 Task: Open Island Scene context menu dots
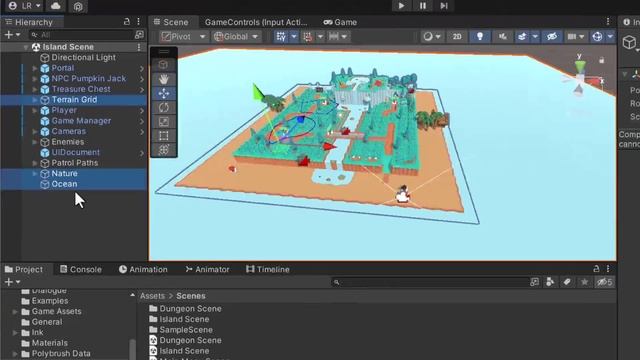click(x=139, y=47)
